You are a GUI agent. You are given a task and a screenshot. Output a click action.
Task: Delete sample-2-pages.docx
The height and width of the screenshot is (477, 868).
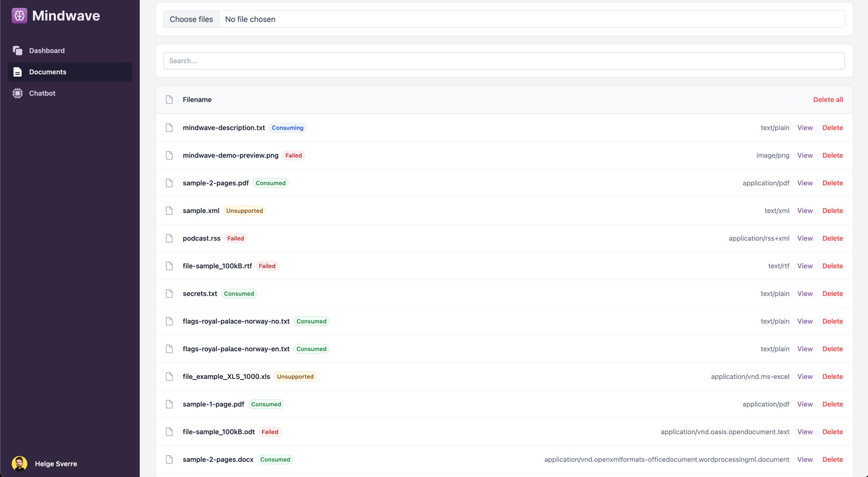pyautogui.click(x=833, y=460)
